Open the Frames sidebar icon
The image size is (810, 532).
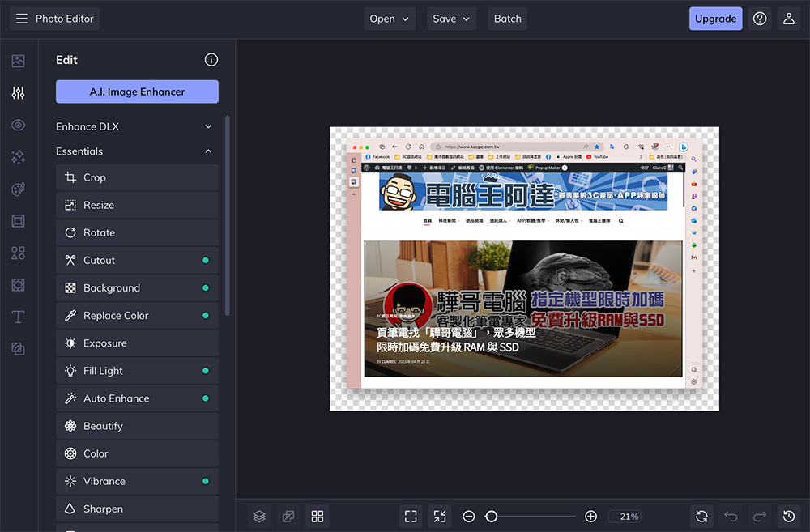coord(18,221)
